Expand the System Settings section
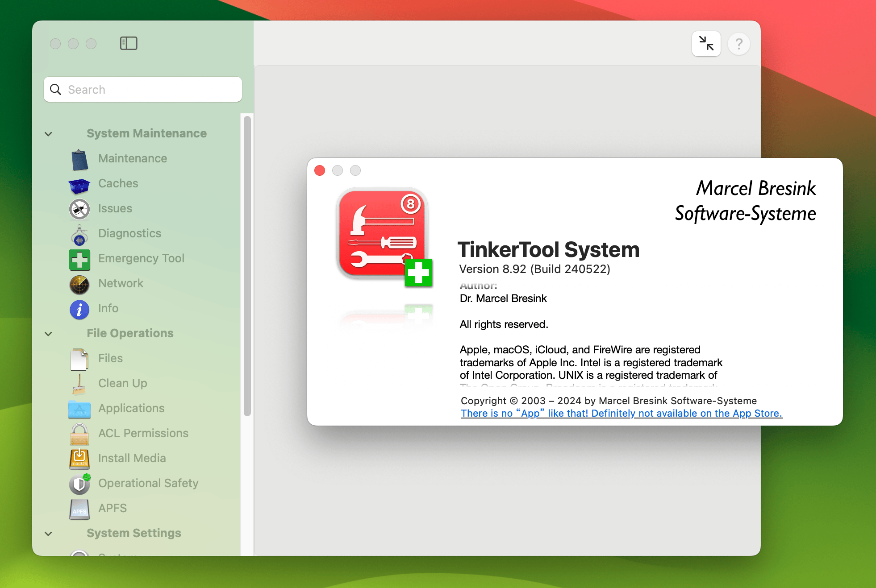This screenshot has width=876, height=588. (x=48, y=534)
